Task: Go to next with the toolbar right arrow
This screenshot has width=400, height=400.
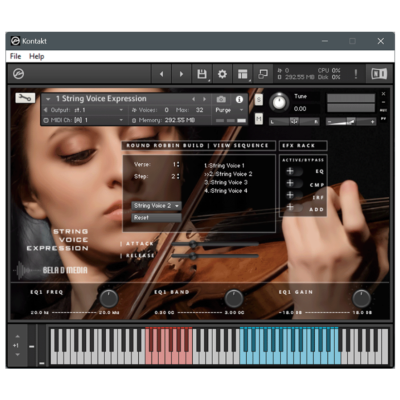Action: (181, 74)
